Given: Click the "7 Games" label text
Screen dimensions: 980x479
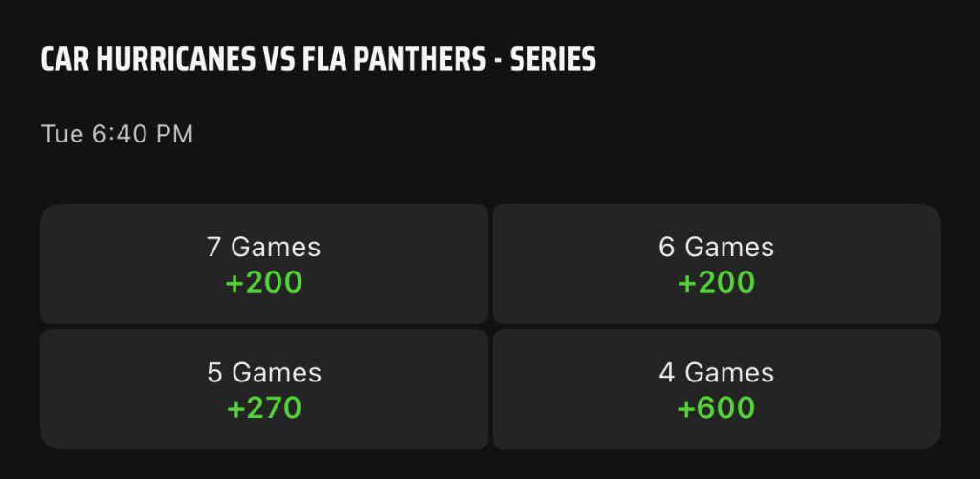Looking at the screenshot, I should coord(264,247).
